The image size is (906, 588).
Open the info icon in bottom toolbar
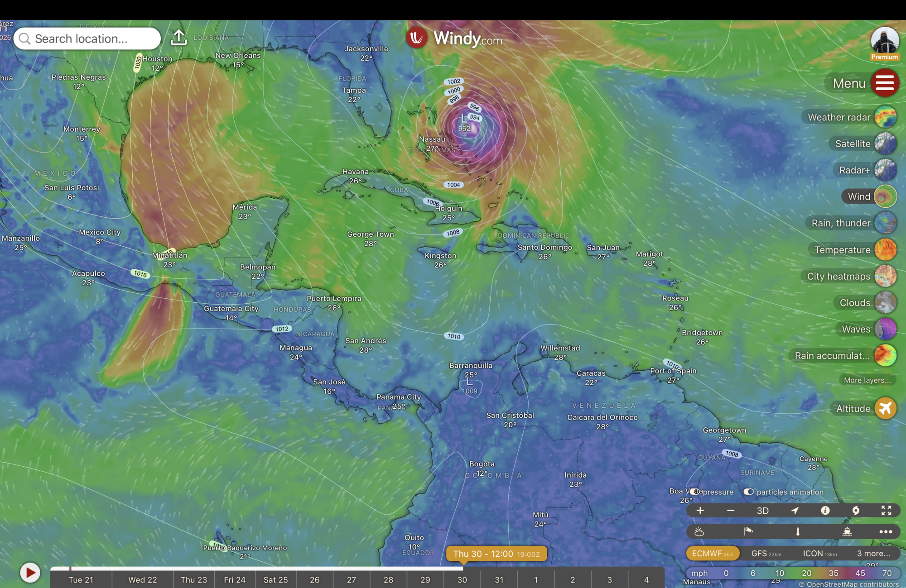click(825, 511)
